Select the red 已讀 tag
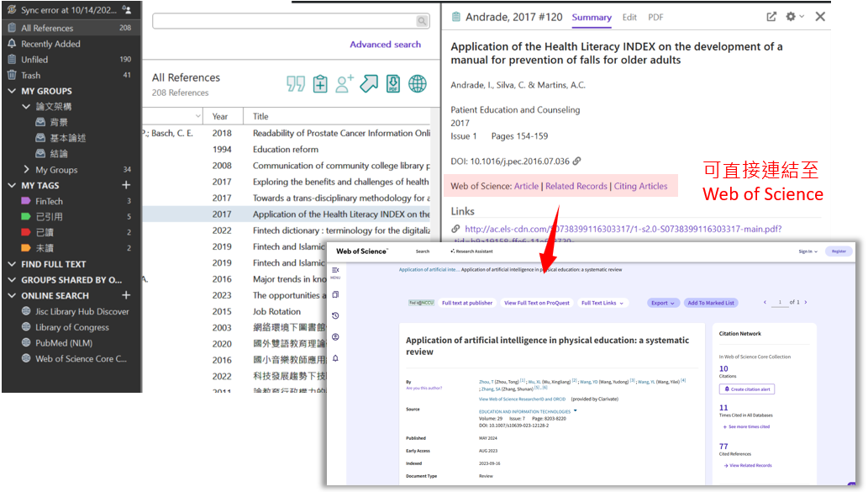The image size is (868, 492). coord(45,232)
